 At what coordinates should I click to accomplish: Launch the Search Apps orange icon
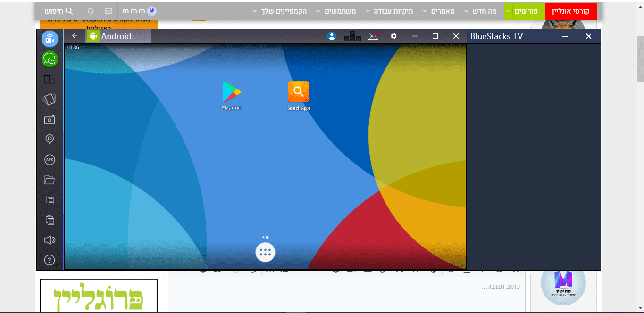pos(299,96)
